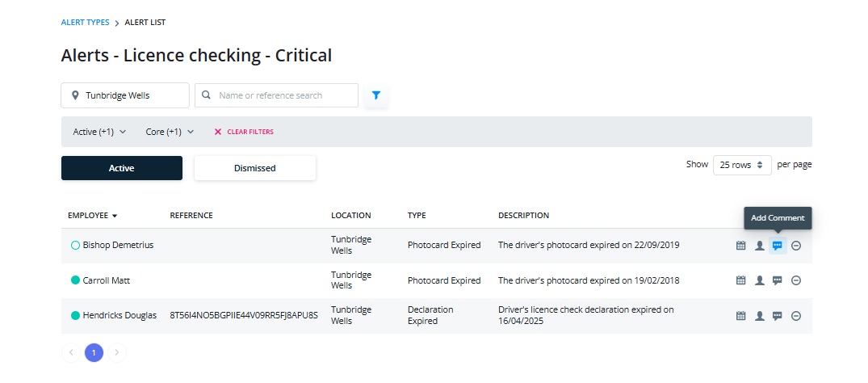Viewport: 868px width, 383px height.
Task: Click description expired on 19/02/2018
Action: click(x=589, y=280)
